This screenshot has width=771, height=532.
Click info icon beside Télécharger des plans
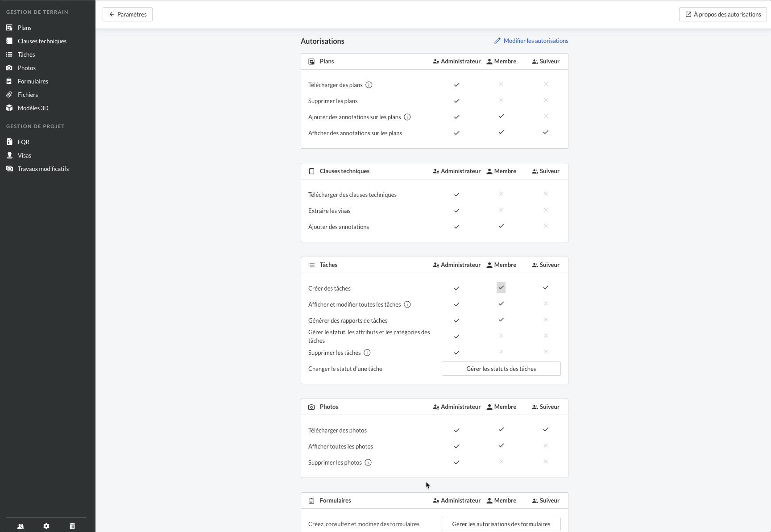(369, 85)
